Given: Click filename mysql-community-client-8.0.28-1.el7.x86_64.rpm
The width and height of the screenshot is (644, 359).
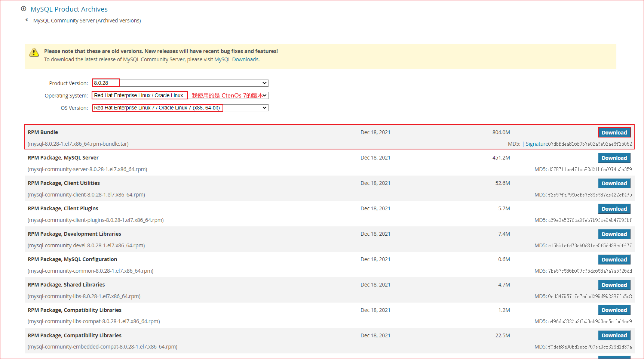Looking at the screenshot, I should coord(86,195).
